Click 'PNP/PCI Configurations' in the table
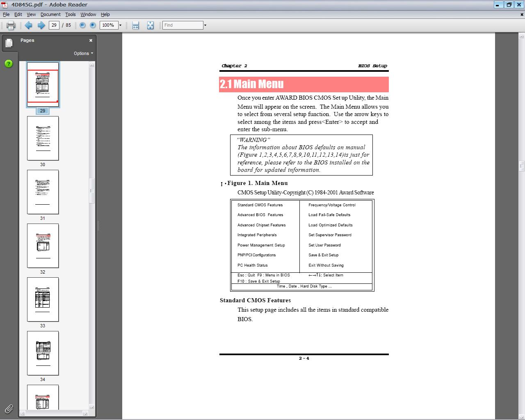Viewport: 525px width, 420px height. (257, 255)
